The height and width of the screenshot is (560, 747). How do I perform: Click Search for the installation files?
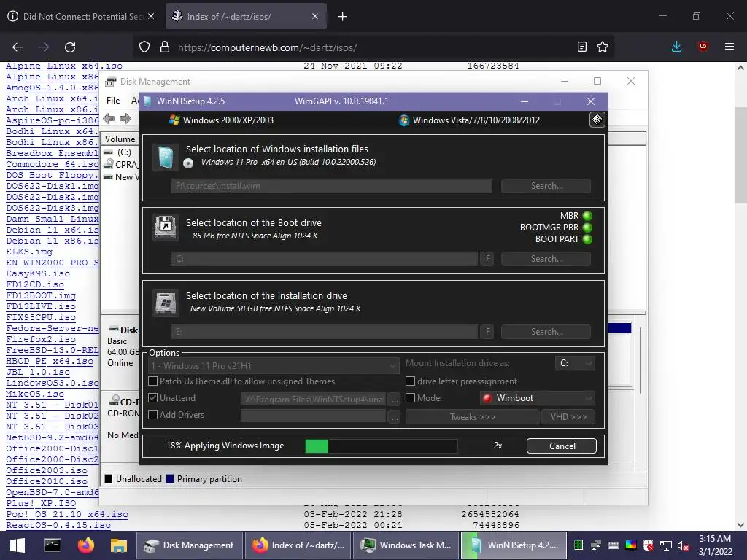pos(546,186)
